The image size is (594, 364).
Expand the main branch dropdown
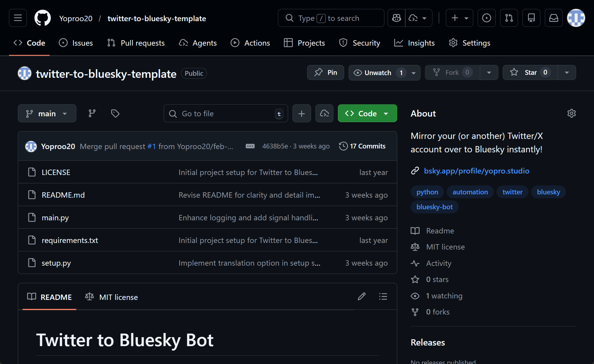tap(47, 113)
